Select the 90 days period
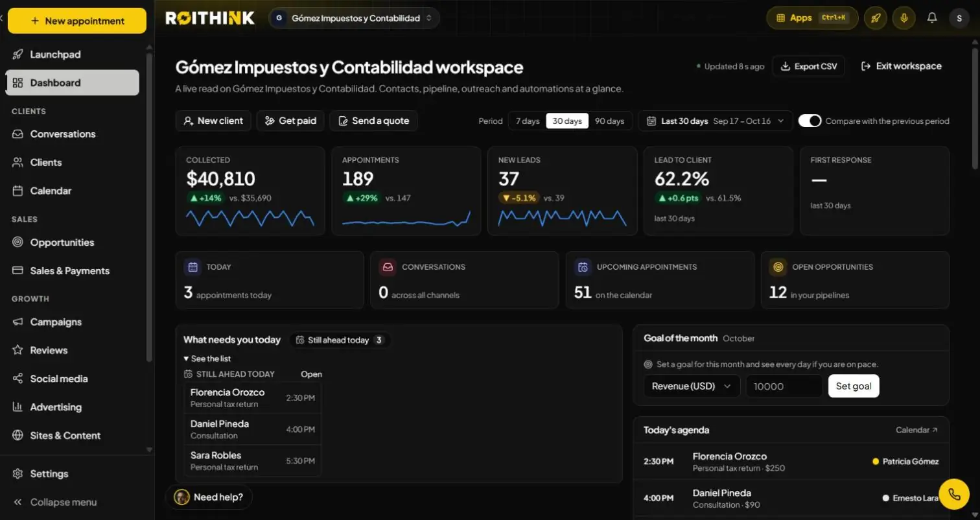 [609, 121]
